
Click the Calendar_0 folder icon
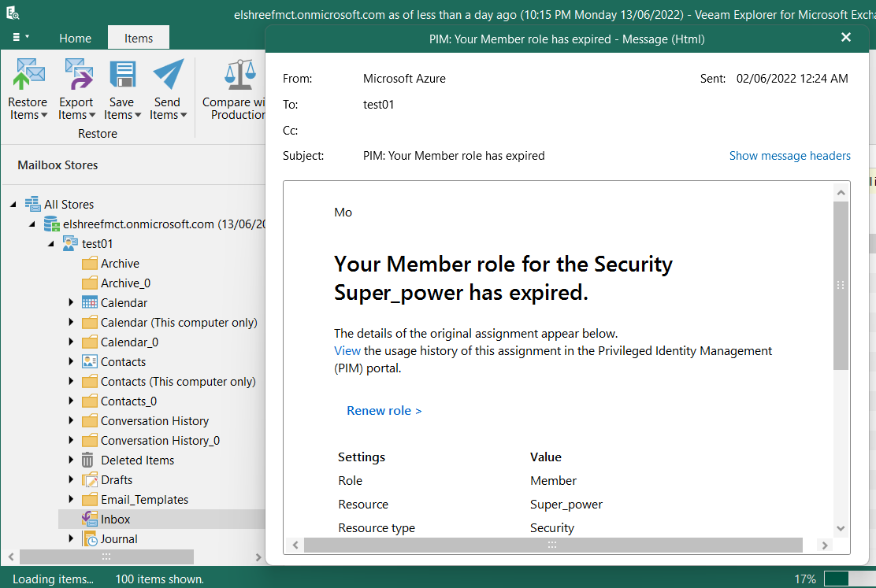click(89, 342)
